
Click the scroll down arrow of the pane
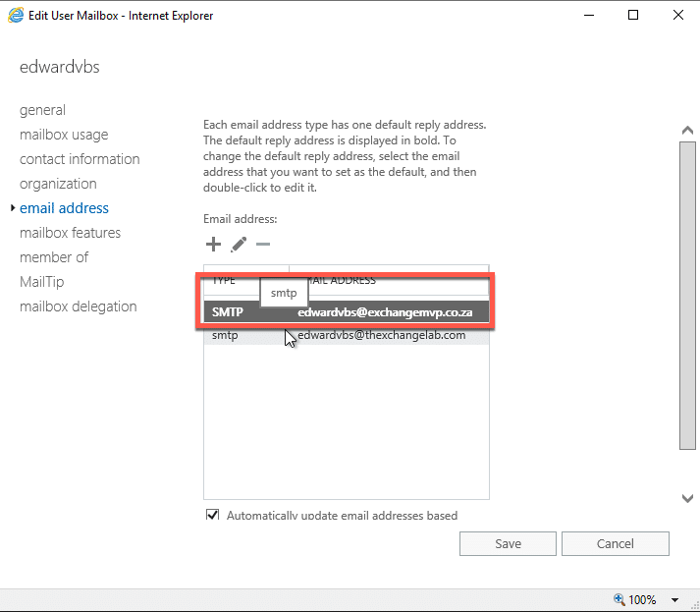click(687, 498)
